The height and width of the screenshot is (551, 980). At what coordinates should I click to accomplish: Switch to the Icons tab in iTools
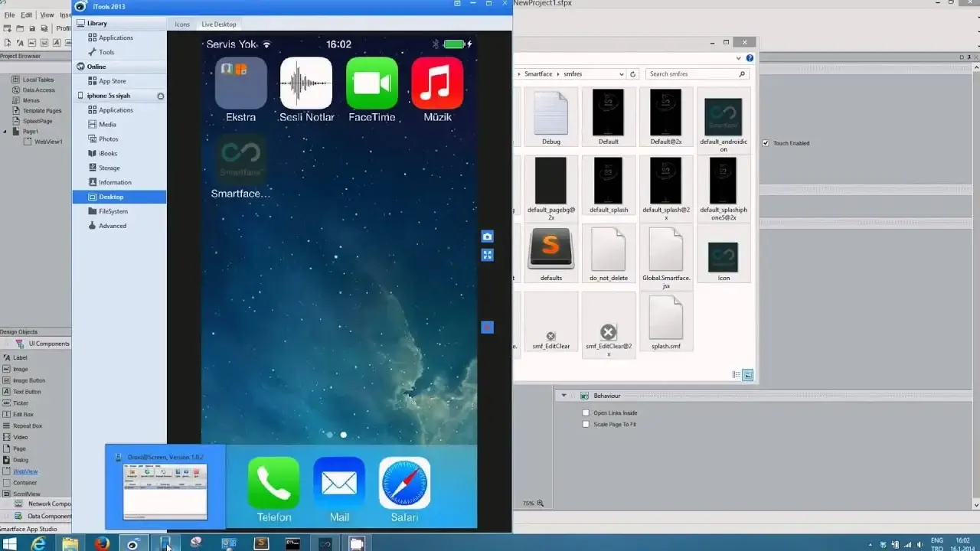tap(182, 24)
